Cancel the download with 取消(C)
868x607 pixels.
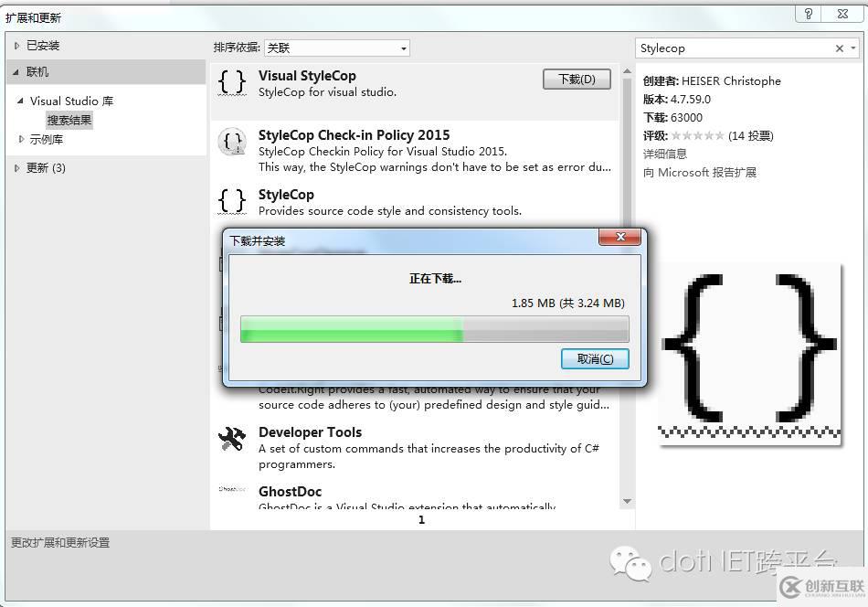click(595, 359)
